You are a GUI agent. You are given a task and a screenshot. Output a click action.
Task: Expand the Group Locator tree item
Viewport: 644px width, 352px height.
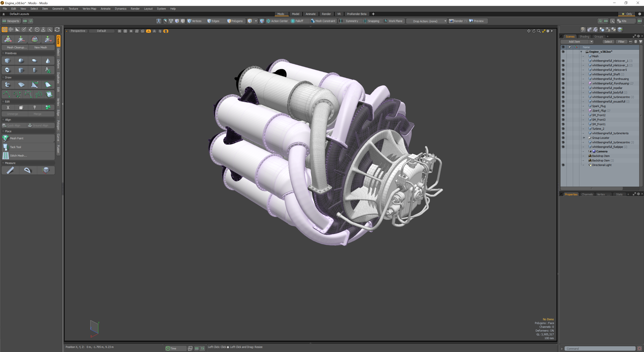point(584,138)
